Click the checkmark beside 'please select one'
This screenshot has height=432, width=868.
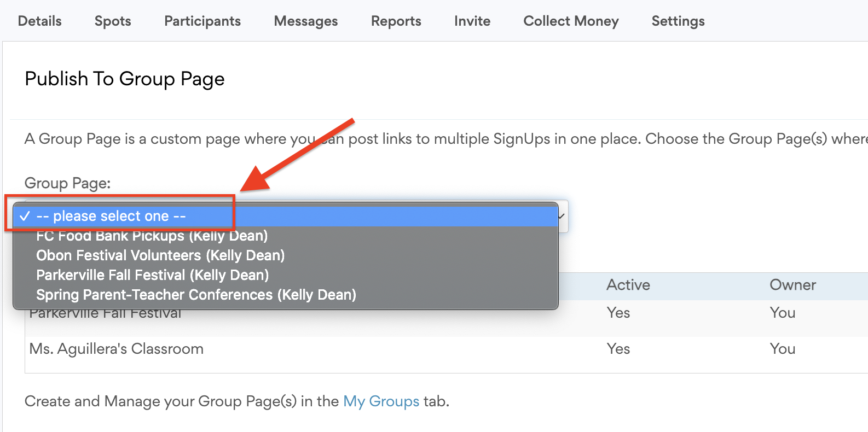tap(25, 217)
